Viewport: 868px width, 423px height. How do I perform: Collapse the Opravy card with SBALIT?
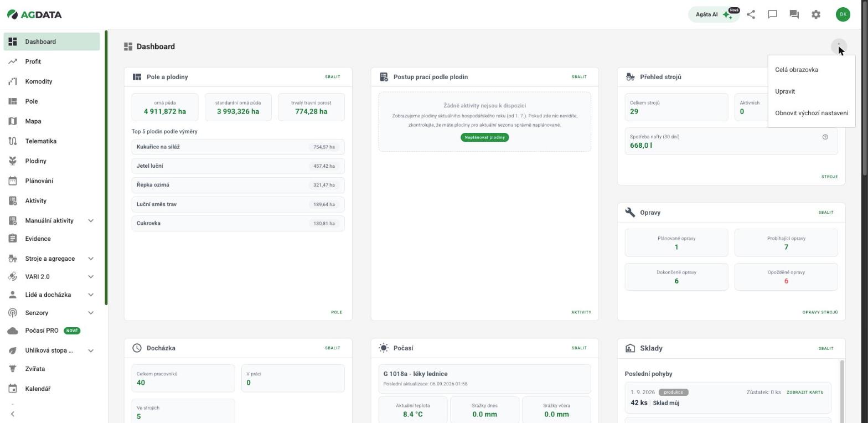coord(826,213)
